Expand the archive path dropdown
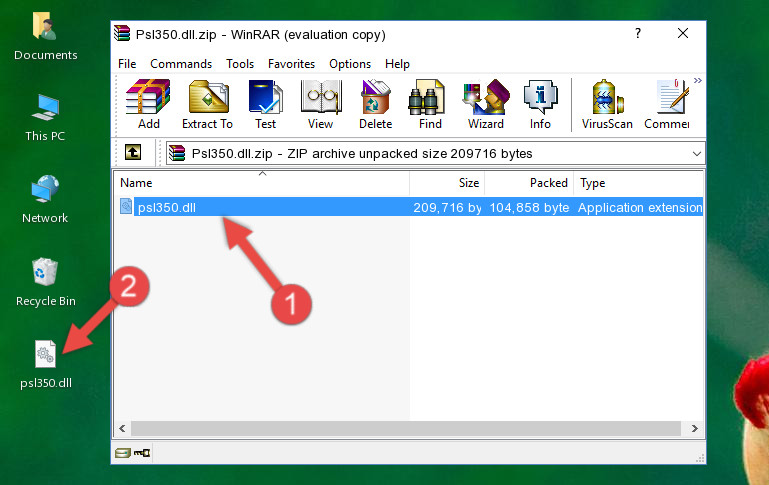The image size is (769, 485). [x=696, y=153]
